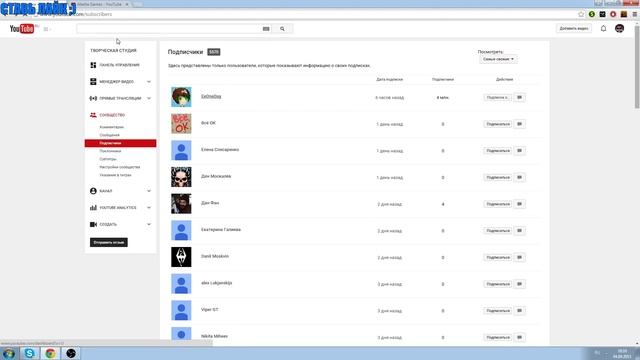Viewport: 640px width, 360px height.
Task: Send message to Елена Слесаренко
Action: (x=520, y=151)
